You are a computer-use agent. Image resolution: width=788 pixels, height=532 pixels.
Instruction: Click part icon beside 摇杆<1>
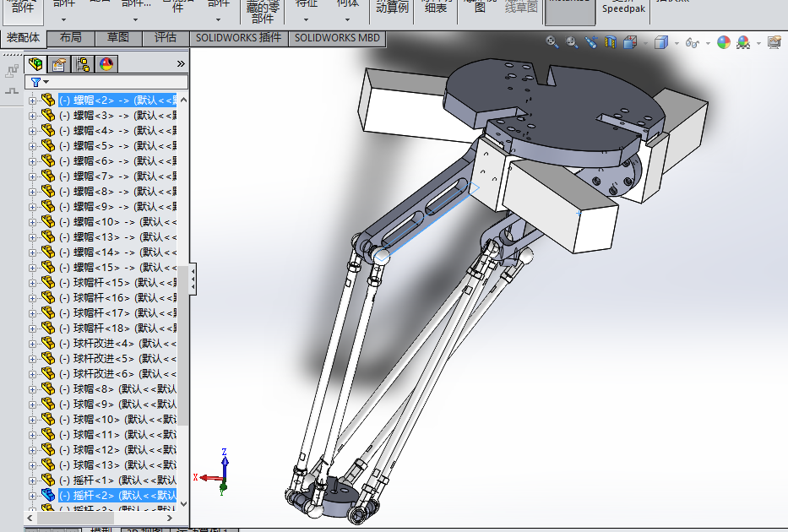[x=48, y=480]
